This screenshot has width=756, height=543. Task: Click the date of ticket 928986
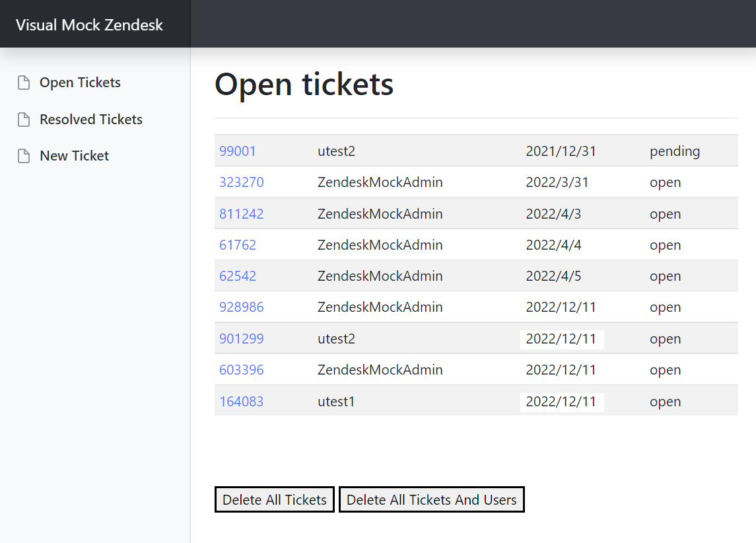point(561,307)
